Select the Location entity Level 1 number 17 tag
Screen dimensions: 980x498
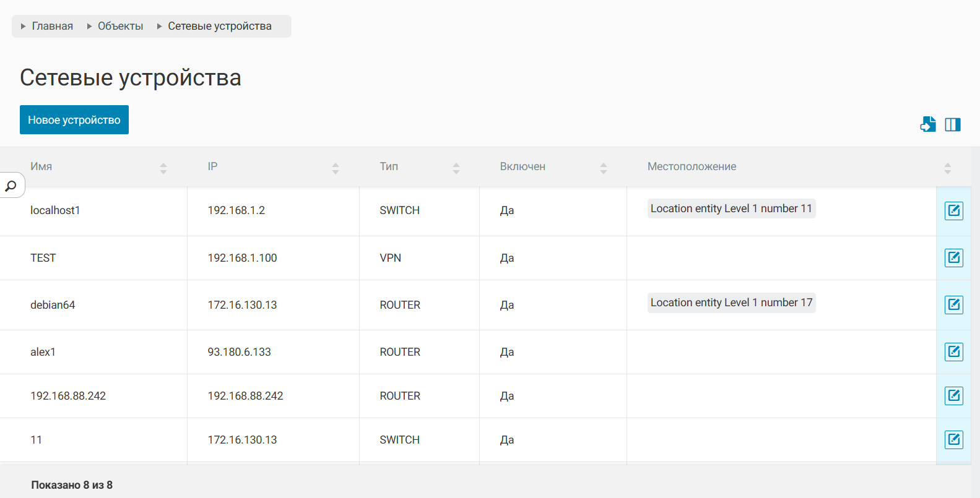731,303
